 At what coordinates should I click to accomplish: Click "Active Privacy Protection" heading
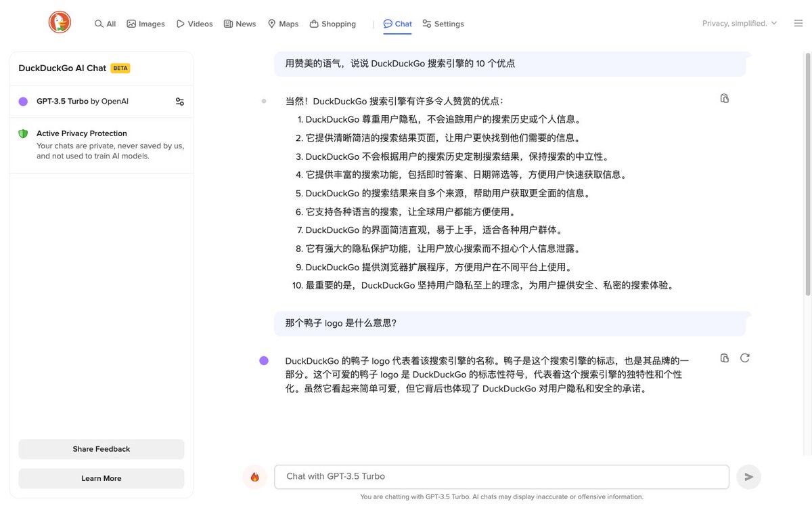82,133
